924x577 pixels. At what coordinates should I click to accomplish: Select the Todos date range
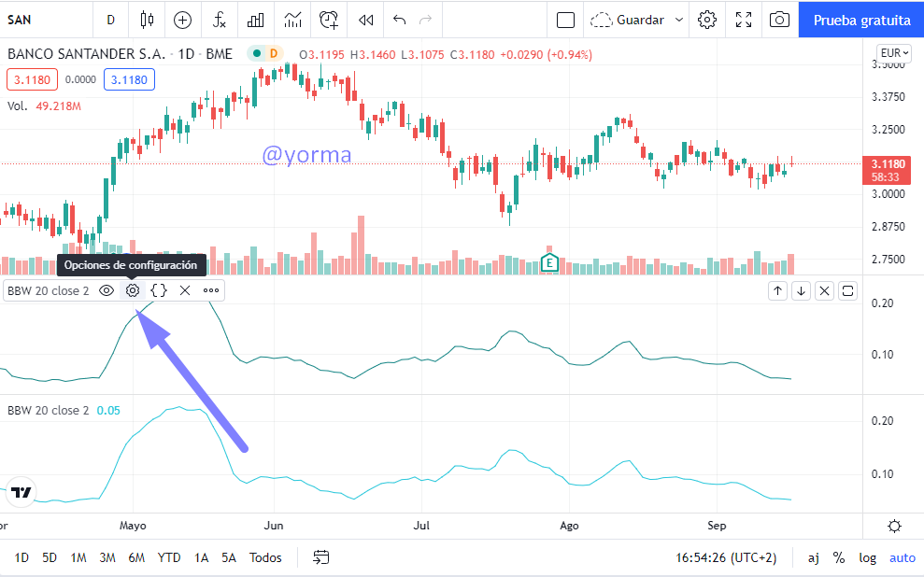click(265, 557)
